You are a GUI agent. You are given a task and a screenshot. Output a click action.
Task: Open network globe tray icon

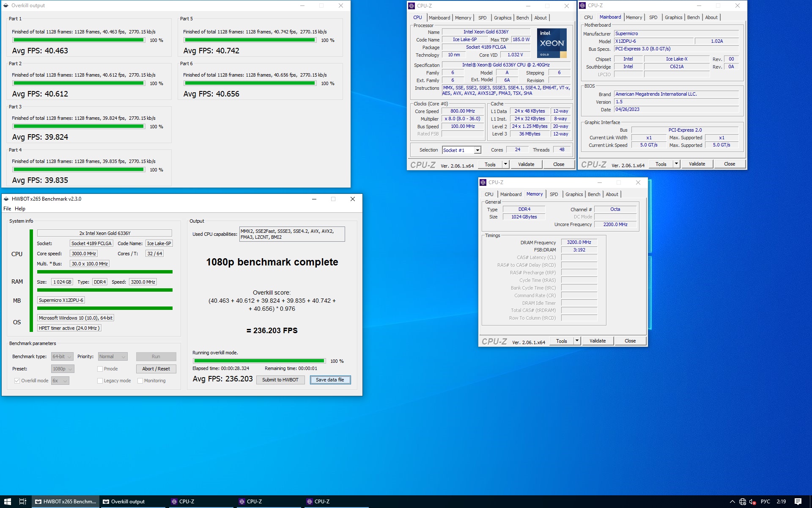pos(743,502)
